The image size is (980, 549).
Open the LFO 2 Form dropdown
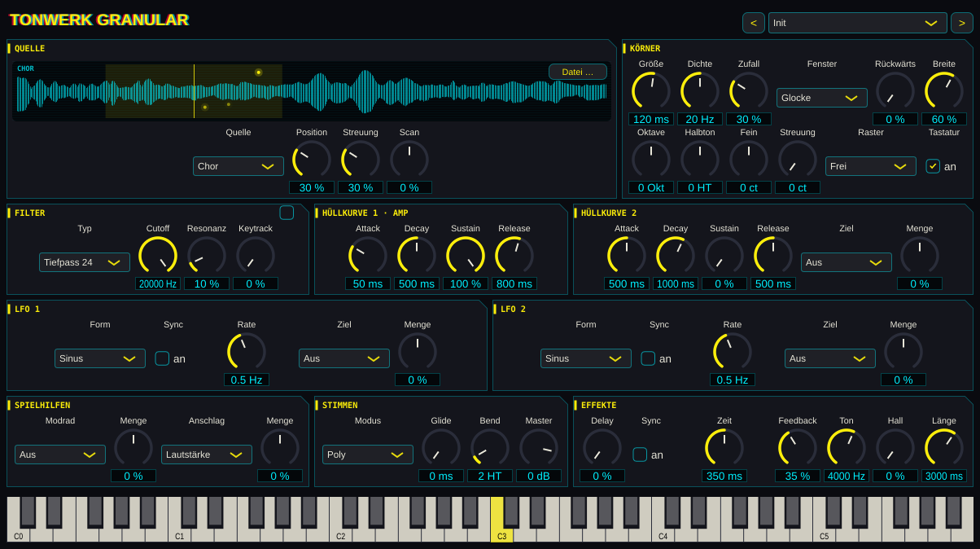point(586,358)
